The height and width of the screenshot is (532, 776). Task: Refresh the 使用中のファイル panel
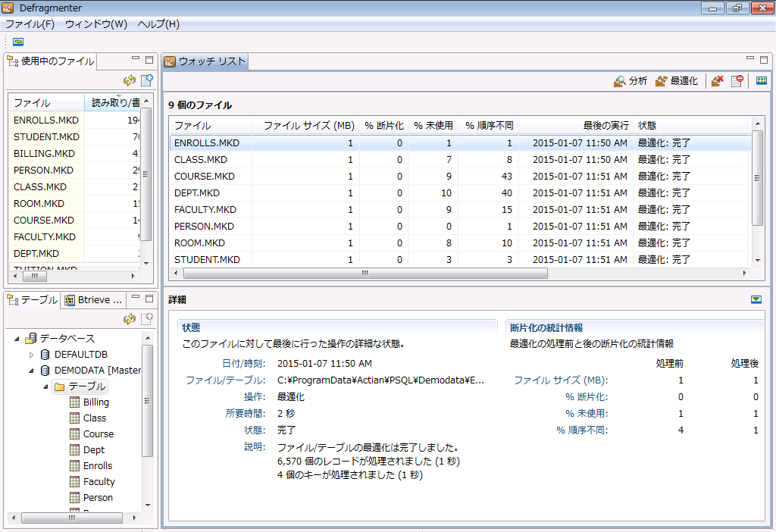point(130,80)
